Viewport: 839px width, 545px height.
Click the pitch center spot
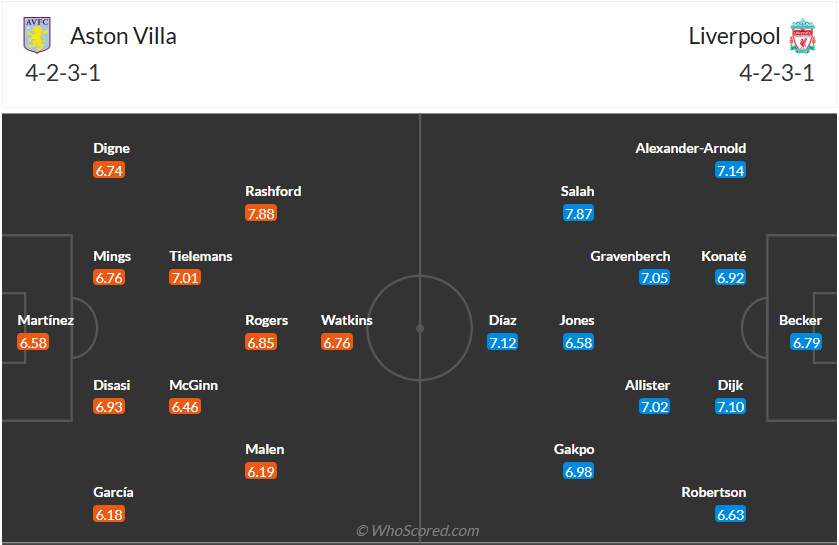(x=420, y=328)
